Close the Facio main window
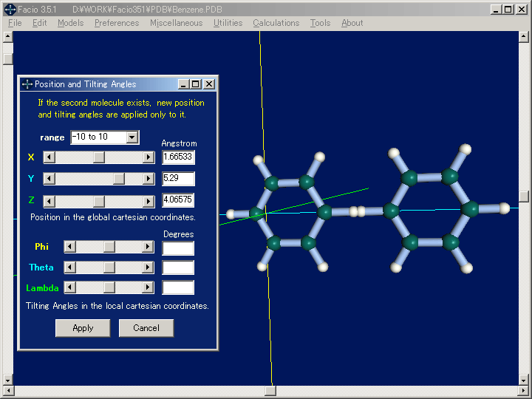Image resolution: width=532 pixels, height=399 pixels. [x=522, y=10]
